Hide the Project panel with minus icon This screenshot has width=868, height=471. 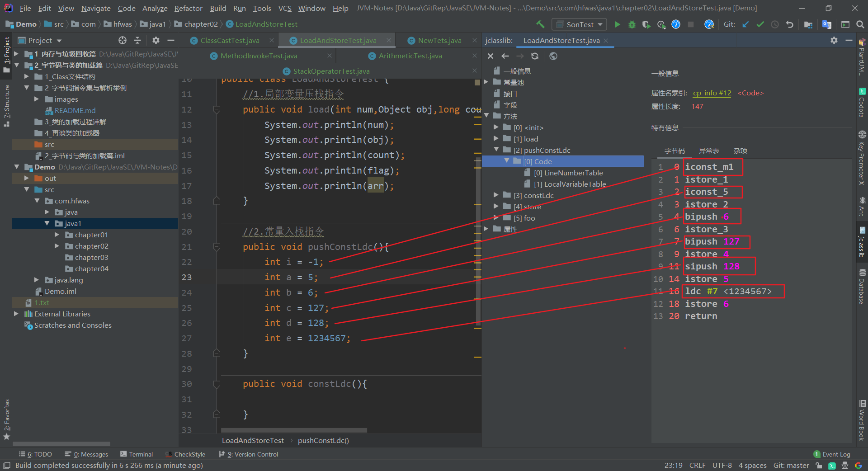pos(171,40)
